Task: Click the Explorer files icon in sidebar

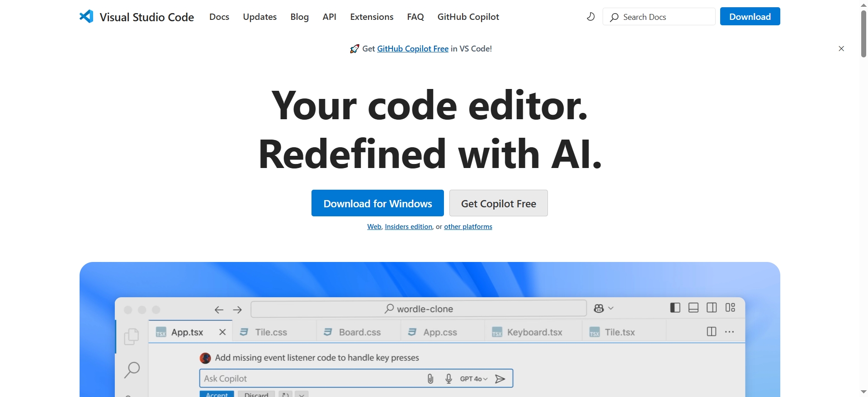Action: 132,336
